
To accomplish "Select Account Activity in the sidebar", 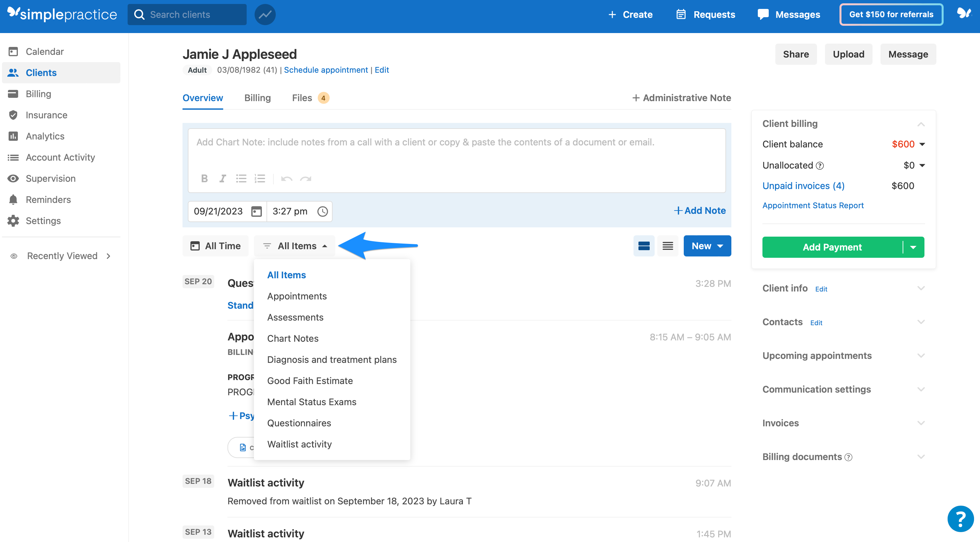I will point(61,157).
